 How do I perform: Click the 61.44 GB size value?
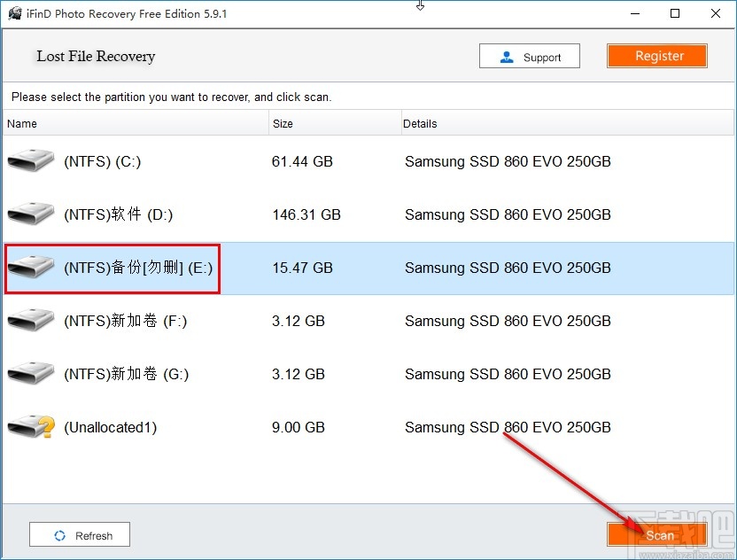302,161
